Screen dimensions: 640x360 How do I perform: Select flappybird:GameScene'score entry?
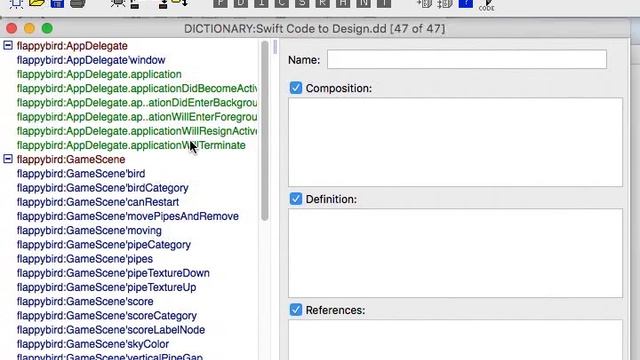coord(85,302)
